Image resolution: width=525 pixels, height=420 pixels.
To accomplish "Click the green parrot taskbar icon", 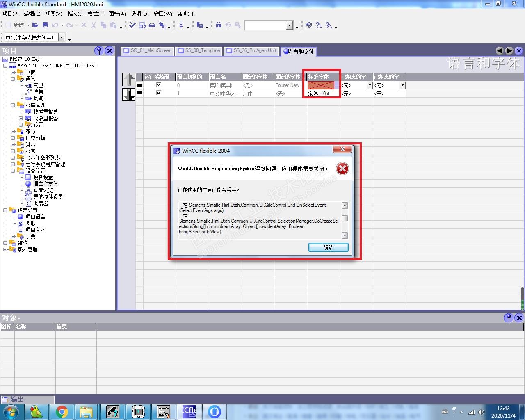I will coord(37,411).
